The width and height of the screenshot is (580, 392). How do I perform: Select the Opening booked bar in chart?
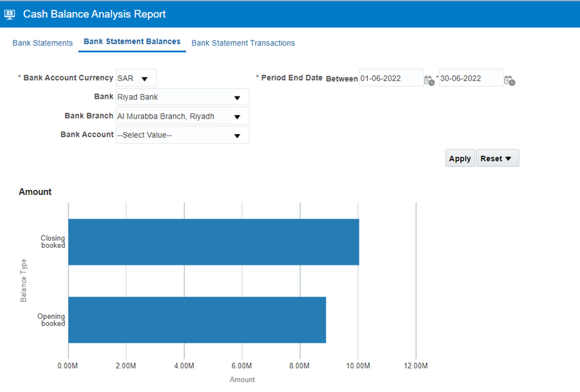coord(197,320)
